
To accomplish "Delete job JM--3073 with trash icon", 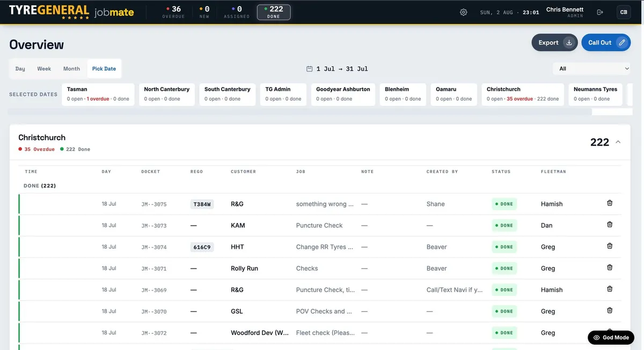I will click(610, 225).
